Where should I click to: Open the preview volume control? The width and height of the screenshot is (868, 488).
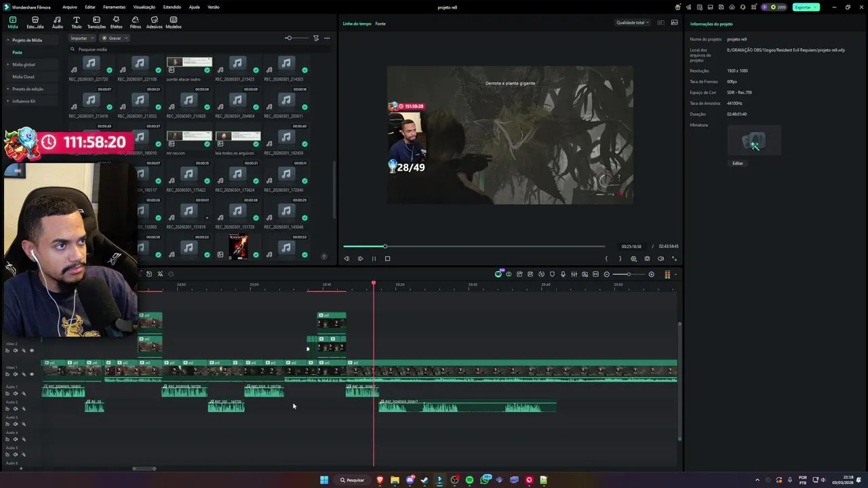(660, 258)
